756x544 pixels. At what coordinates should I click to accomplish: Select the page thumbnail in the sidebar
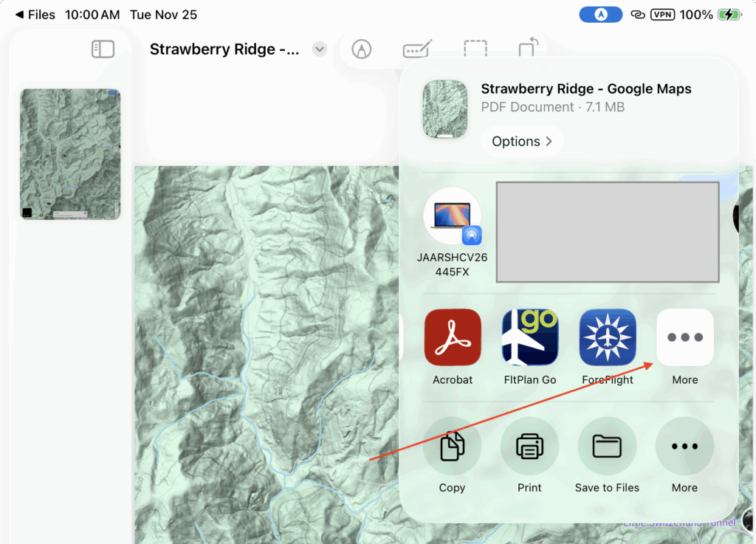[70, 154]
